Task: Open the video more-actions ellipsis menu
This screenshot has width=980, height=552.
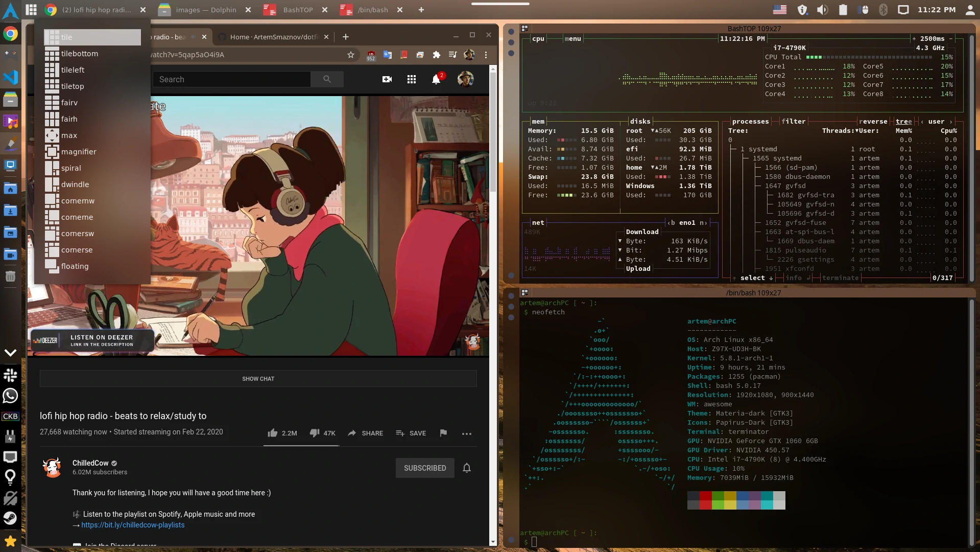Action: click(x=467, y=433)
